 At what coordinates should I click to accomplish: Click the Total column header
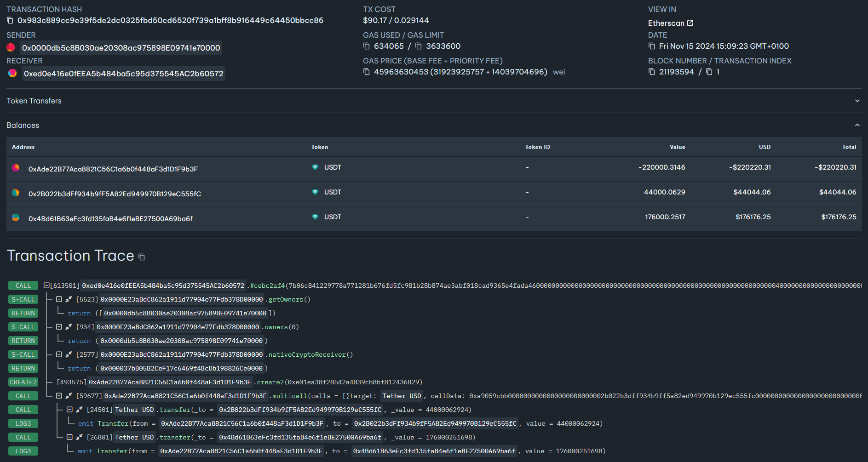849,147
